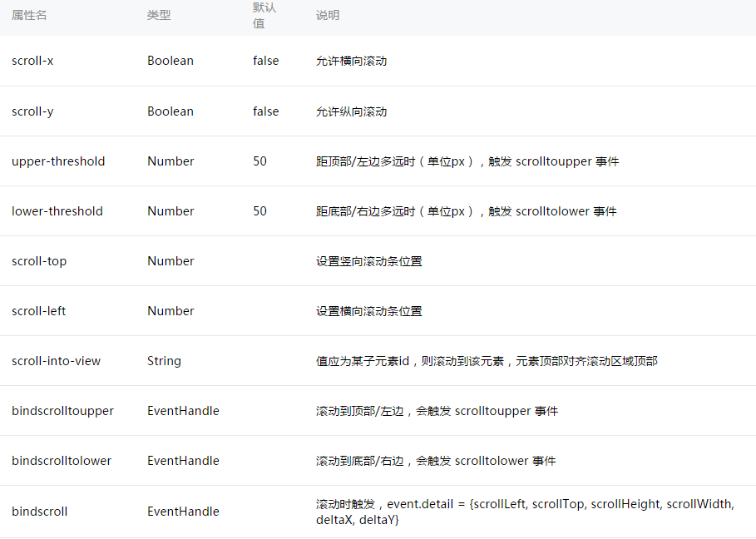Viewport: 756px width, 539px height.
Task: Select the scroll-y property name
Action: [x=32, y=111]
